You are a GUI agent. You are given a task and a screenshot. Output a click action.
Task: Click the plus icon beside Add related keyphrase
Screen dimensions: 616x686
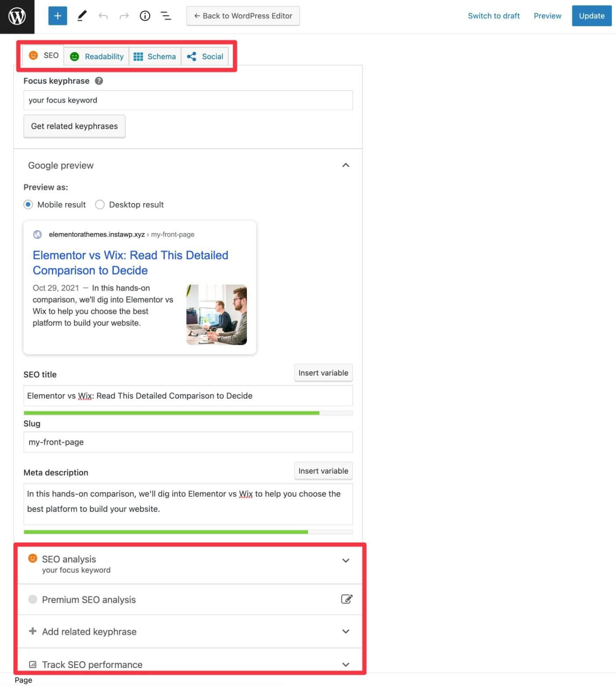(x=33, y=631)
